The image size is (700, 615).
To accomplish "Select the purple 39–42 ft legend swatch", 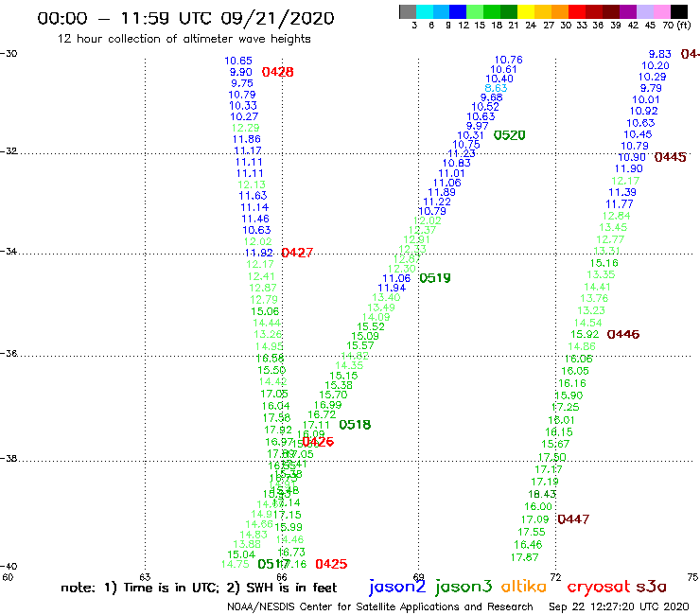I will (627, 11).
